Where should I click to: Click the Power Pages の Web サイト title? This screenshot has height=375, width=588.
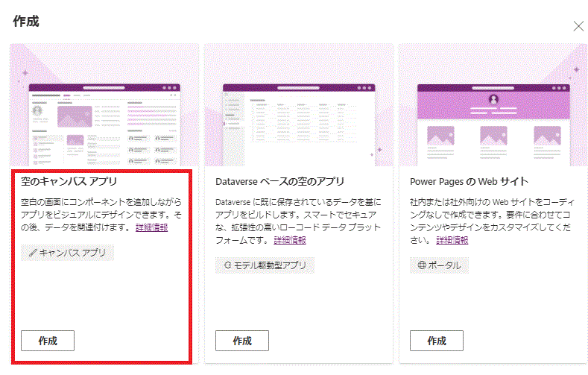[469, 181]
